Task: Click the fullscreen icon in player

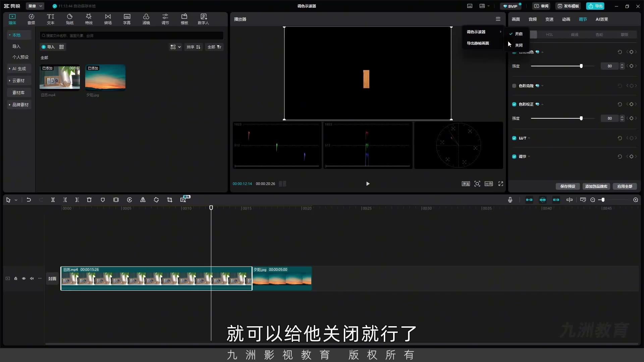Action: 501,184
